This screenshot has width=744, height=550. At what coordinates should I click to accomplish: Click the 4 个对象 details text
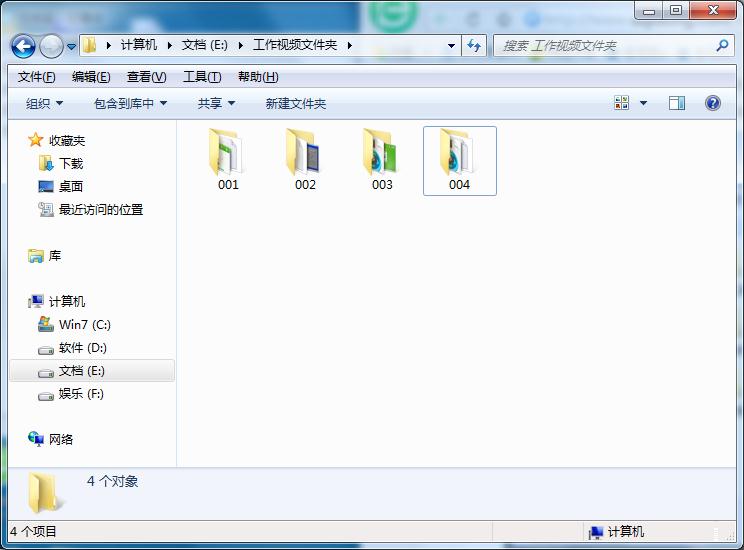(x=112, y=481)
